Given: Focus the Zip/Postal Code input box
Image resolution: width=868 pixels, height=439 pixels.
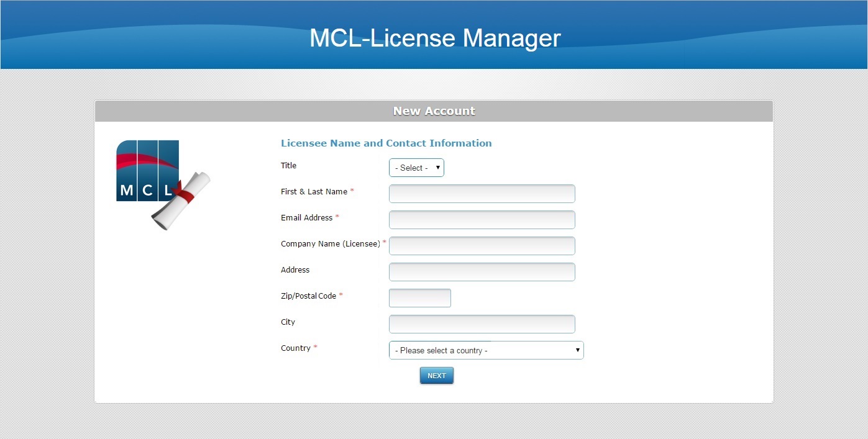Looking at the screenshot, I should pos(419,298).
